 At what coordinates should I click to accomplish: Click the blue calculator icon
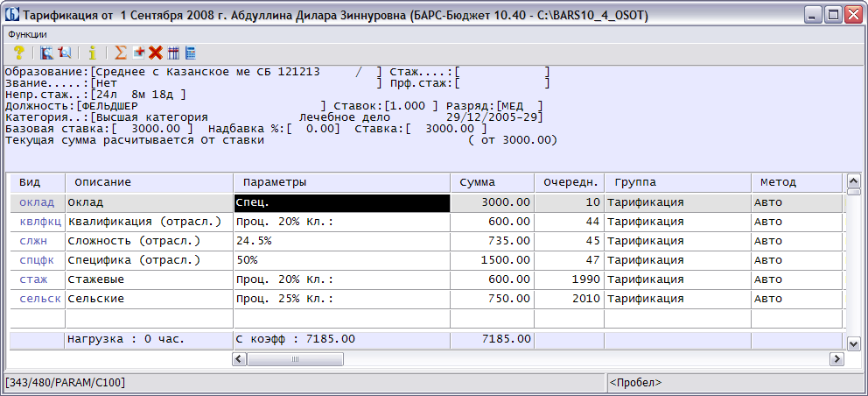point(191,53)
